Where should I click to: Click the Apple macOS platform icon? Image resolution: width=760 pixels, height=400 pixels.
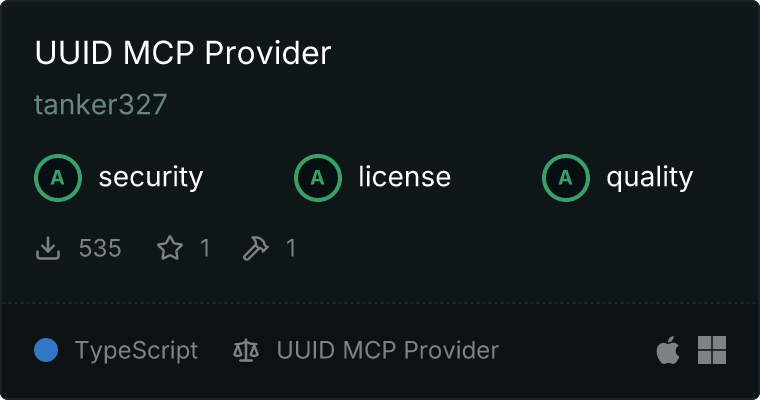(x=668, y=350)
